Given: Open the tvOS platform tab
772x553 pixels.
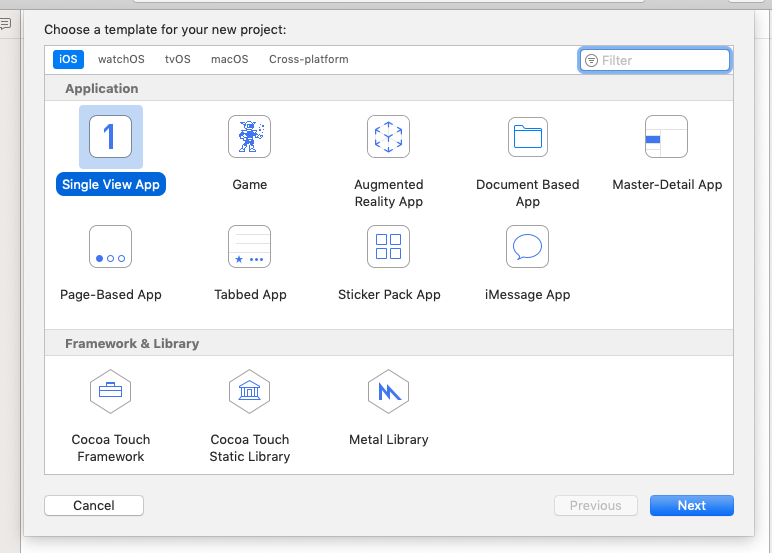Looking at the screenshot, I should (177, 59).
